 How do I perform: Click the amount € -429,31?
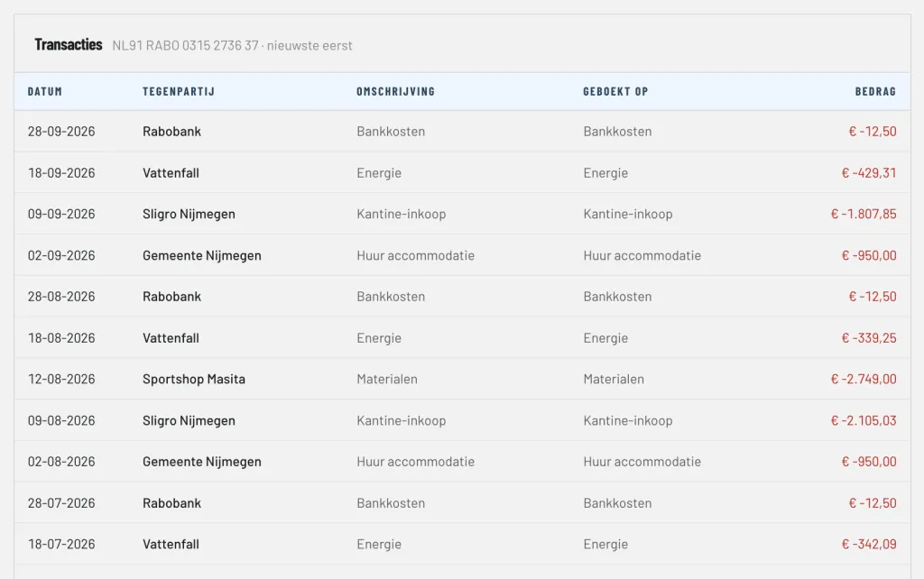869,172
